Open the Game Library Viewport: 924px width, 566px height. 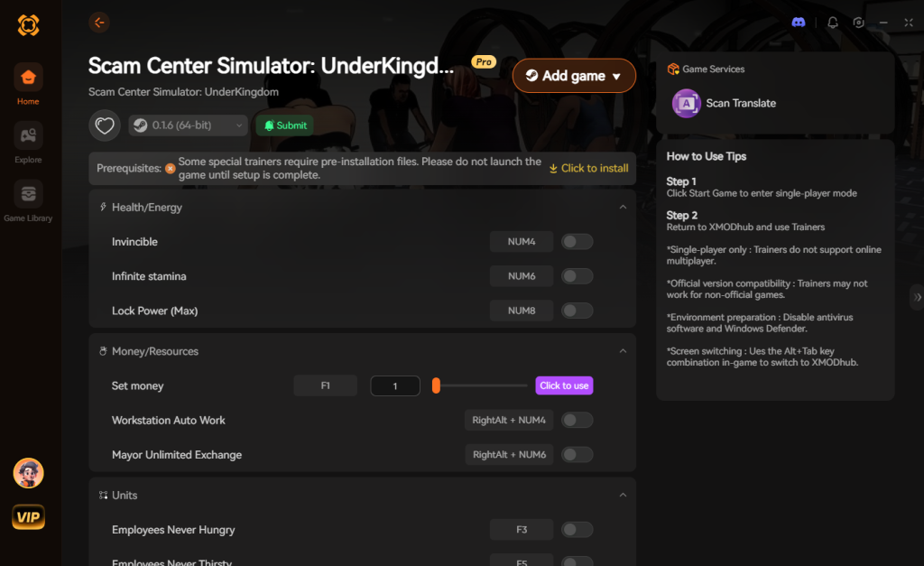(x=28, y=201)
